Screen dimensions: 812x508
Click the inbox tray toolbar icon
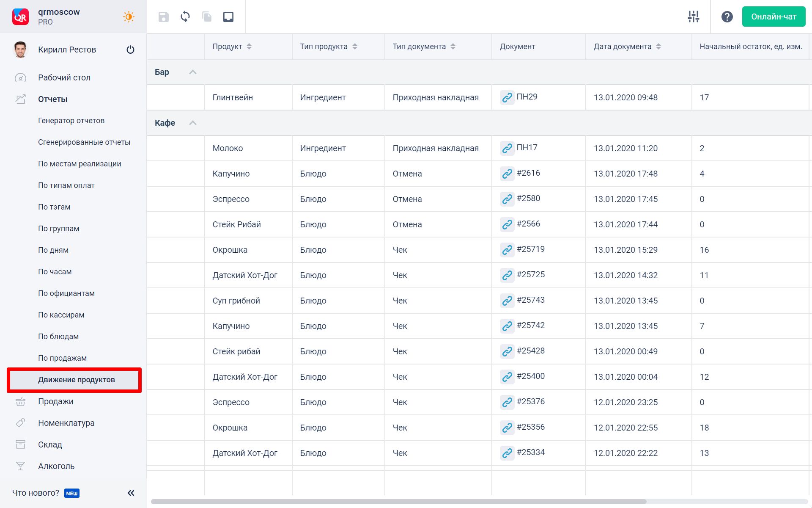click(x=228, y=17)
